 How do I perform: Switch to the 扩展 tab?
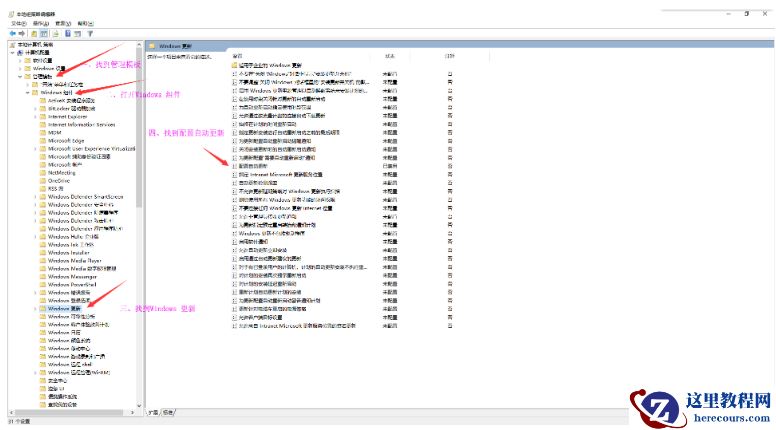click(154, 412)
